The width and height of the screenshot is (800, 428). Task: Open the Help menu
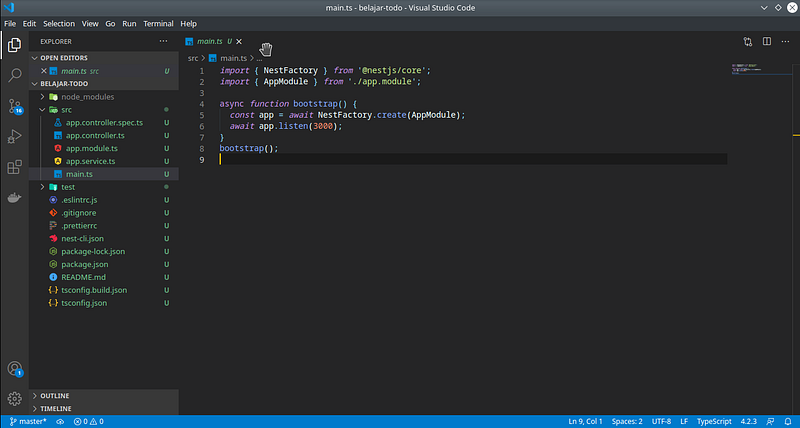[188, 23]
